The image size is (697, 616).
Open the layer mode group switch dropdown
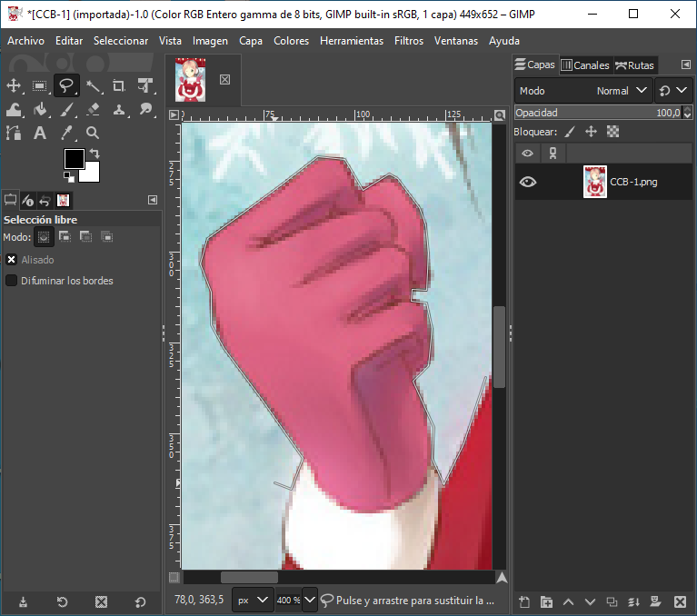673,91
